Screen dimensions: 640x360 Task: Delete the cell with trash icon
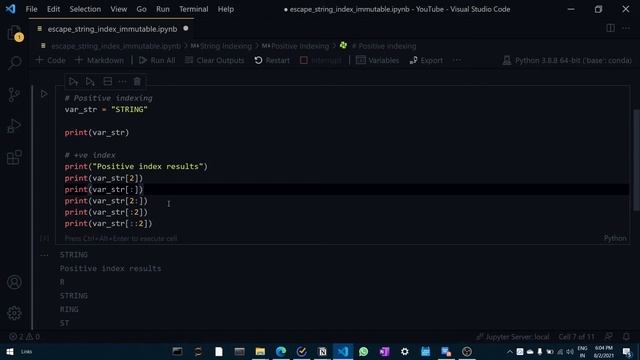(137, 82)
